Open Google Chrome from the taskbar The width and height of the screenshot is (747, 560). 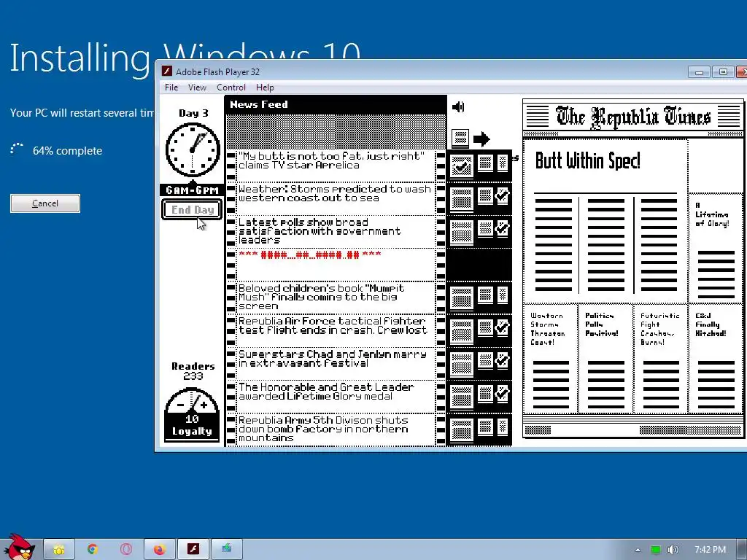point(93,550)
